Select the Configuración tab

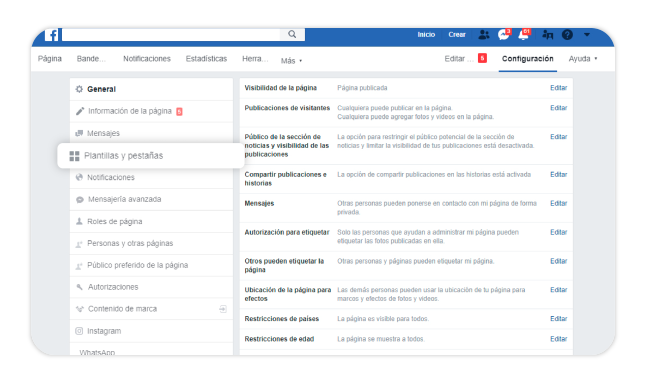pos(527,59)
